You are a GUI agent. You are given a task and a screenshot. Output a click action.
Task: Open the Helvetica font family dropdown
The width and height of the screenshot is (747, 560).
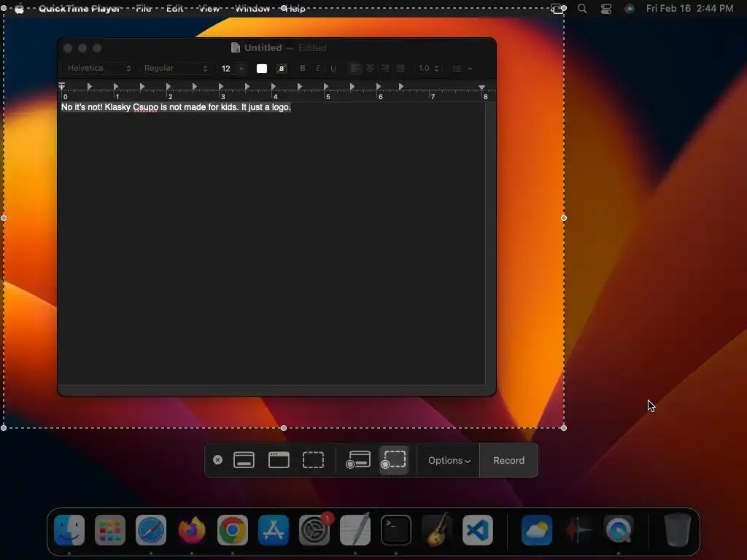[x=98, y=68]
